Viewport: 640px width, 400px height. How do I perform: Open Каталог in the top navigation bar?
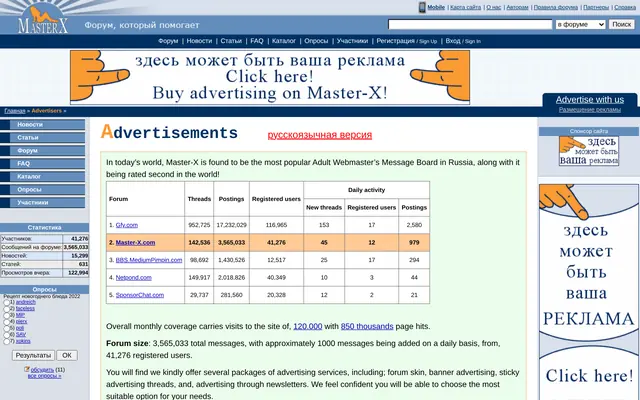(284, 41)
